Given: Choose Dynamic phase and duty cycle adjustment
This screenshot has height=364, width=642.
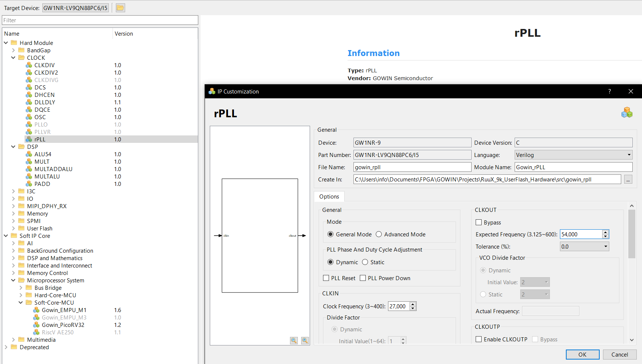Looking at the screenshot, I should click(x=330, y=262).
